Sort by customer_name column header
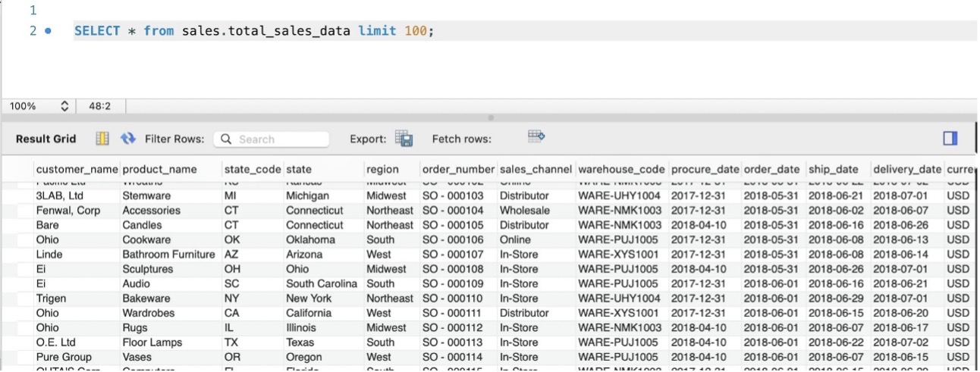This screenshot has height=372, width=980. (77, 169)
